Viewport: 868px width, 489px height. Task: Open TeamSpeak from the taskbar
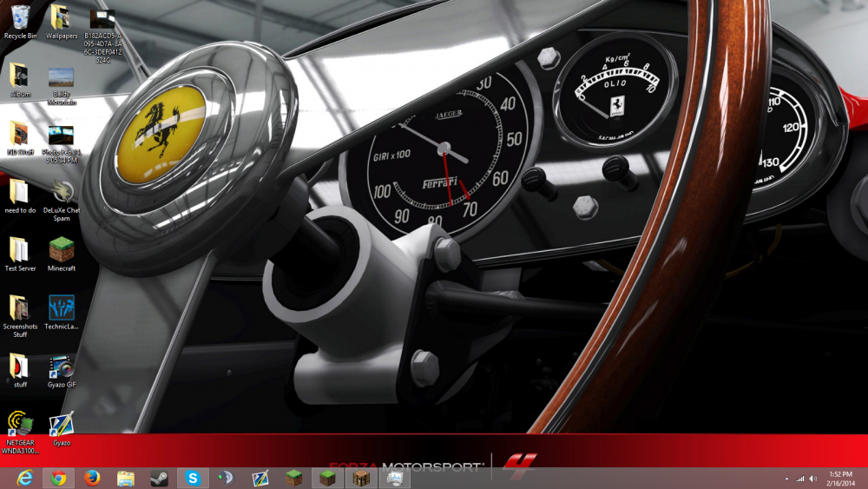pyautogui.click(x=227, y=478)
